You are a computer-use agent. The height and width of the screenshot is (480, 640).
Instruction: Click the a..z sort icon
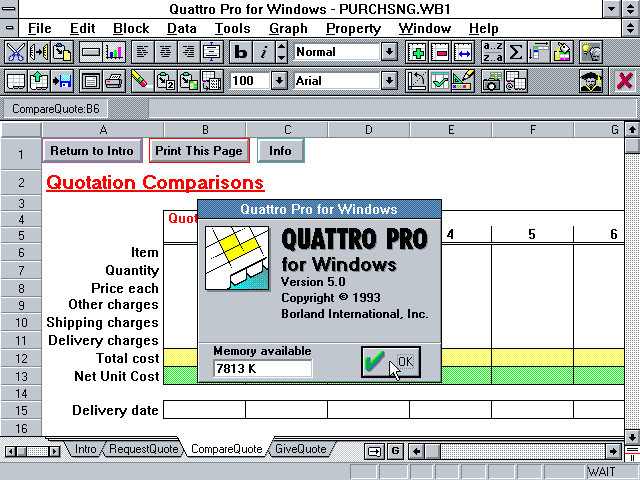coord(493,52)
